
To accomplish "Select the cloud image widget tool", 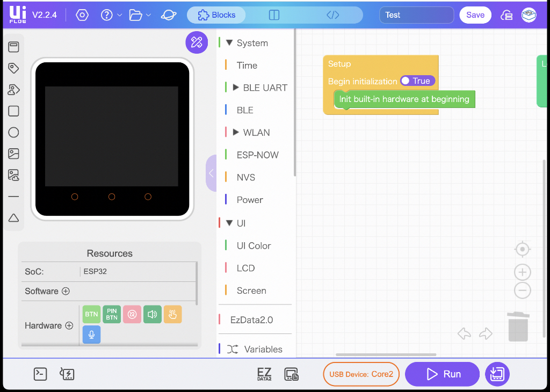I will pos(13,175).
